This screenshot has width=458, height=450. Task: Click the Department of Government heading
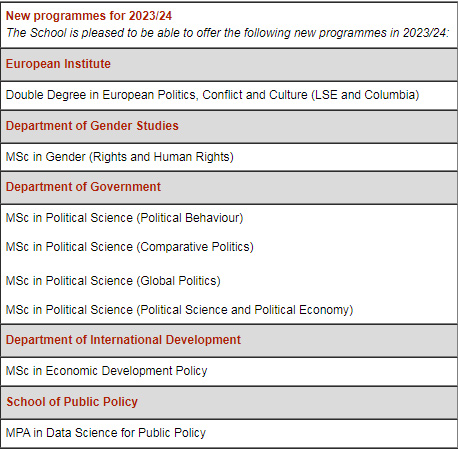[x=83, y=187]
